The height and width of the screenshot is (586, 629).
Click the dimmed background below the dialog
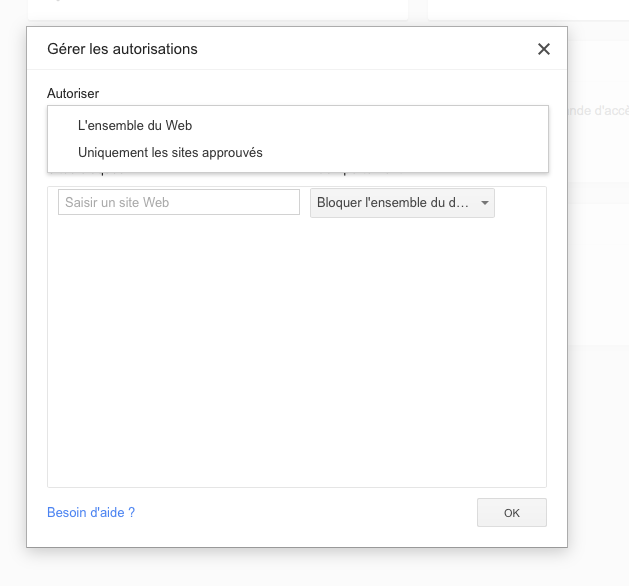(x=300, y=566)
